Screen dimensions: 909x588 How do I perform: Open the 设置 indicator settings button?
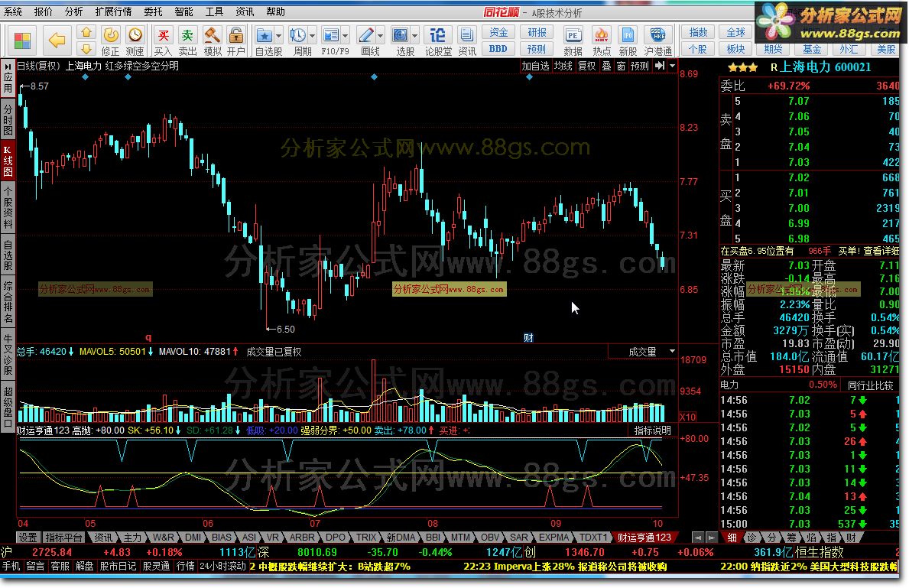[x=28, y=538]
